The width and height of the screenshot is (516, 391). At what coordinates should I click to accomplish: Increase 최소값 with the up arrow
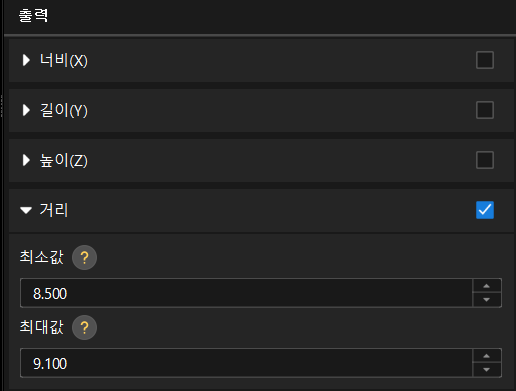(487, 286)
